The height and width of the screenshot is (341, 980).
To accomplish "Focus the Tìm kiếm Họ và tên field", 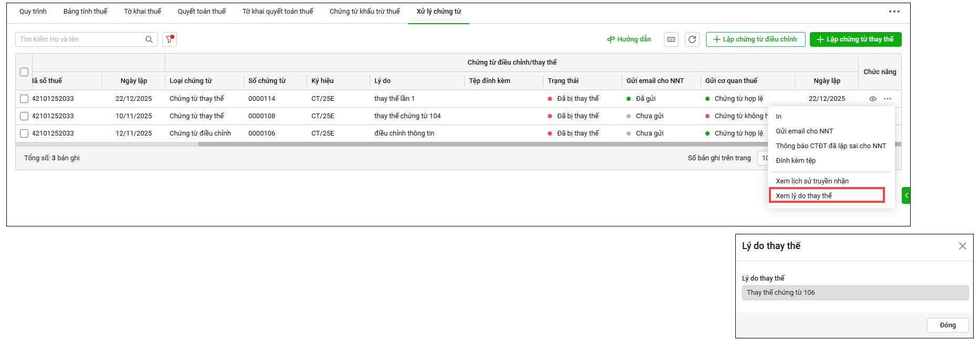I will point(79,39).
